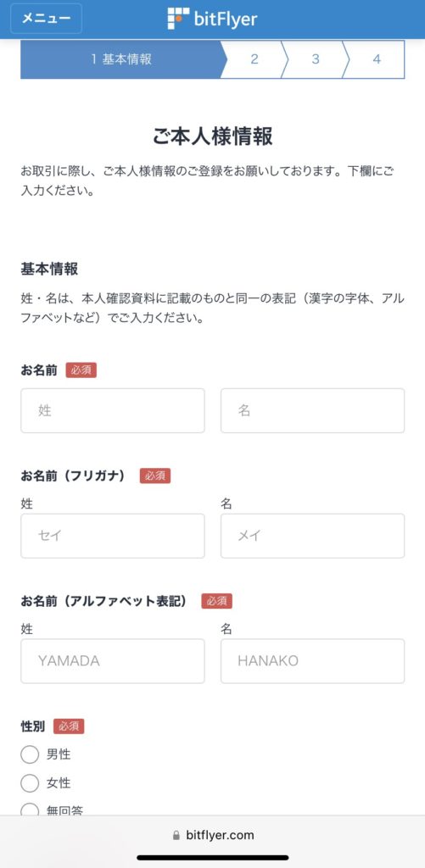Select the 無回答 radio button
This screenshot has height=868, width=425.
[30, 808]
